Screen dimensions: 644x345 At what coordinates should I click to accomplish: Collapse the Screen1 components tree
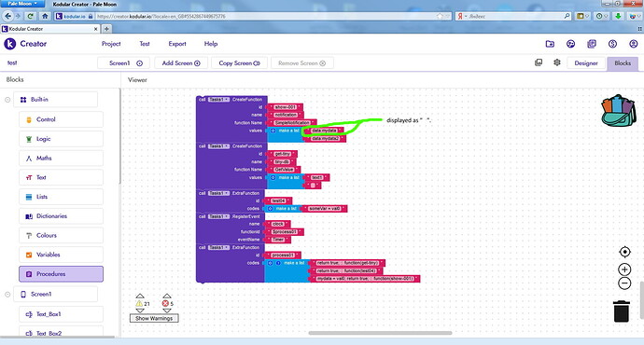[x=7, y=294]
